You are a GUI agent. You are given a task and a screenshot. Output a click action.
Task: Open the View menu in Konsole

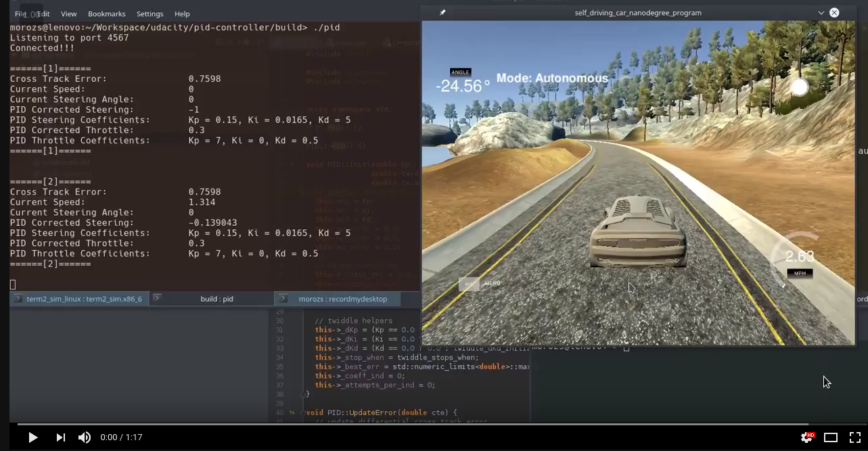pyautogui.click(x=69, y=14)
